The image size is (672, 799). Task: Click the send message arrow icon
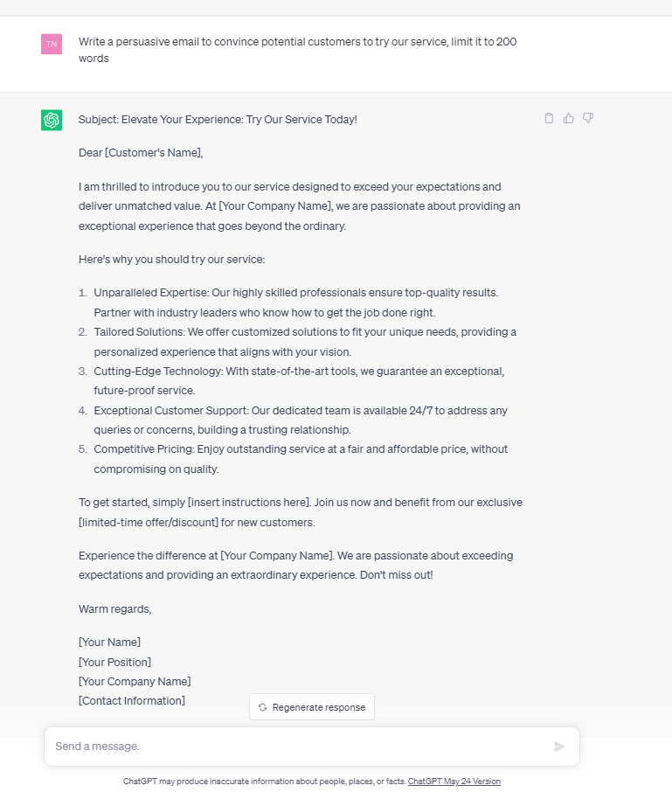(559, 747)
